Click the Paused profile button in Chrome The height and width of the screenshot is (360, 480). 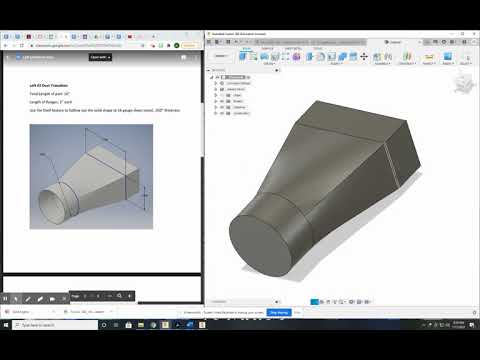click(x=190, y=45)
